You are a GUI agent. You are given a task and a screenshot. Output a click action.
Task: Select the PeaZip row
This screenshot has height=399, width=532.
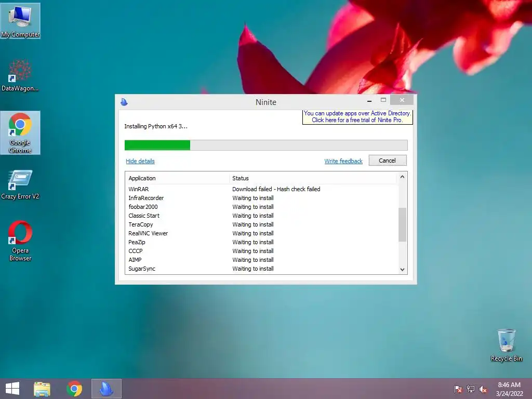[262, 242]
